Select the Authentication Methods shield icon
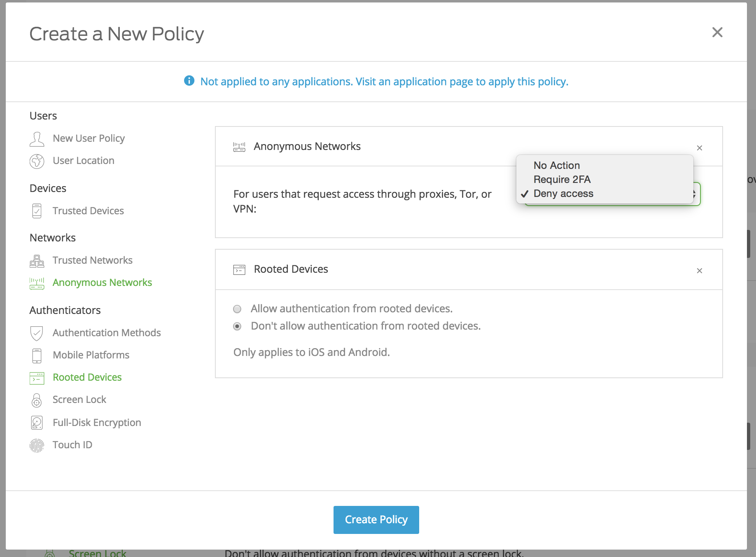This screenshot has height=557, width=756. 37,333
